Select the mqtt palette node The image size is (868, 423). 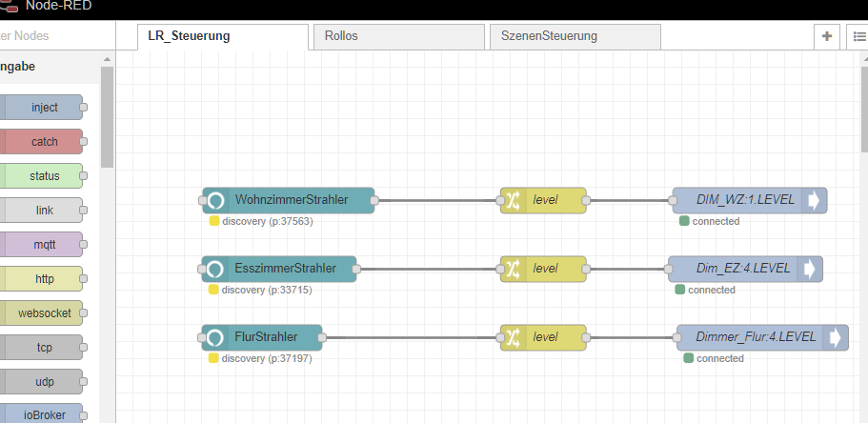coord(41,244)
